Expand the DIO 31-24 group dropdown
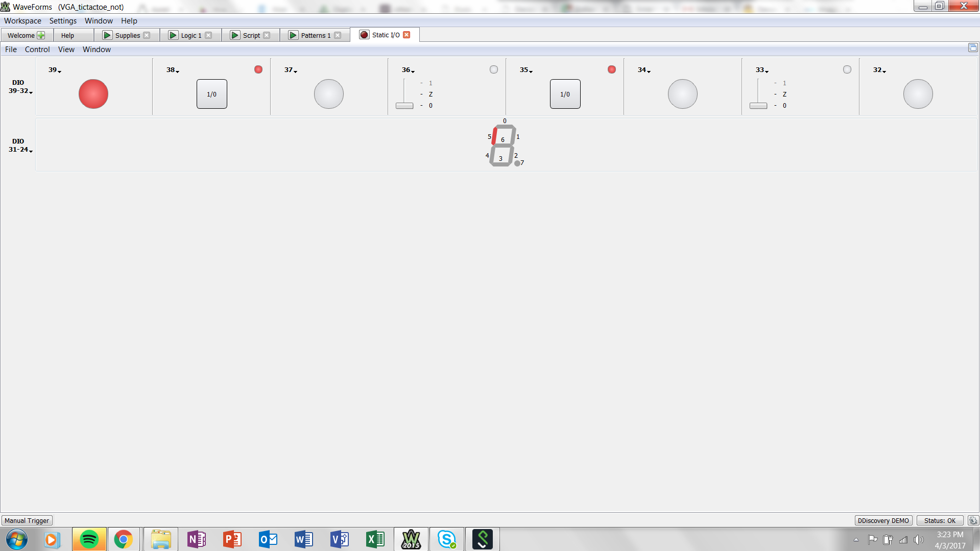This screenshot has width=980, height=551. pos(20,146)
